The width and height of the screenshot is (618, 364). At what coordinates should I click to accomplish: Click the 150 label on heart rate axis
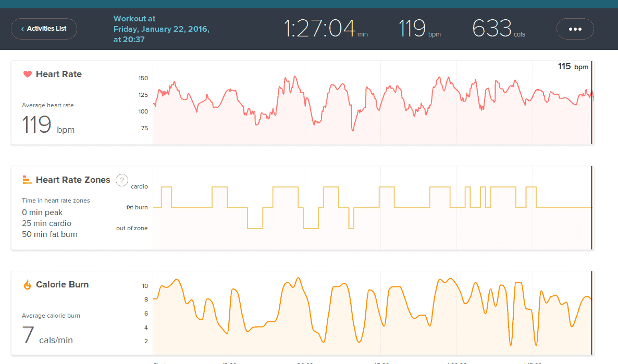point(143,78)
